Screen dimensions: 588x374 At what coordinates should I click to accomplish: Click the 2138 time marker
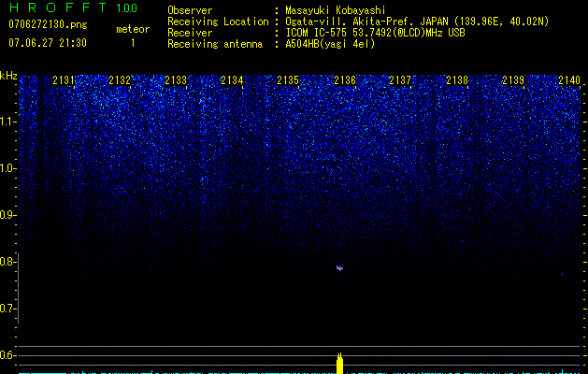click(457, 80)
